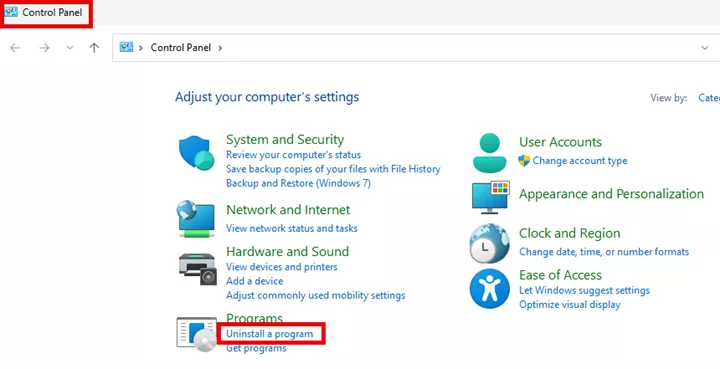
Task: Click the User Accounts person icon
Action: point(489,153)
